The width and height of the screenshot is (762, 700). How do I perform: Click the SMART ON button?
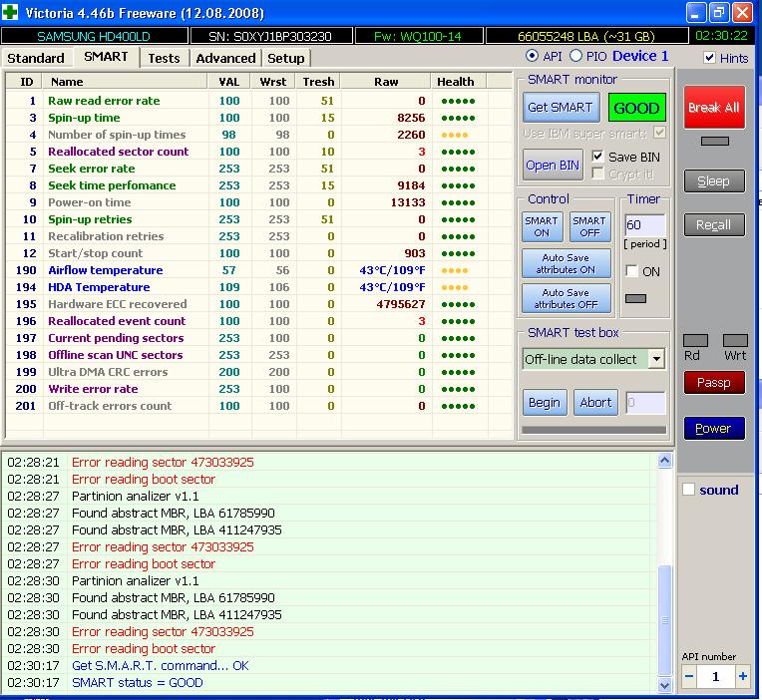coord(542,227)
